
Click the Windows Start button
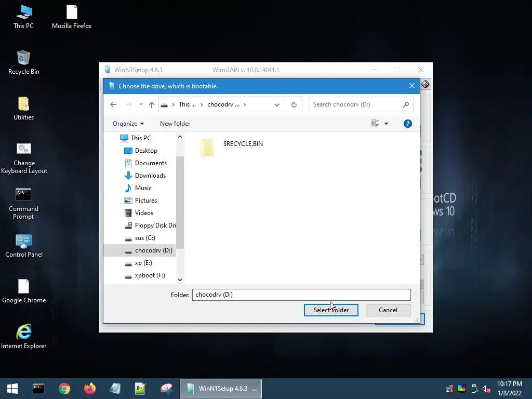12,389
